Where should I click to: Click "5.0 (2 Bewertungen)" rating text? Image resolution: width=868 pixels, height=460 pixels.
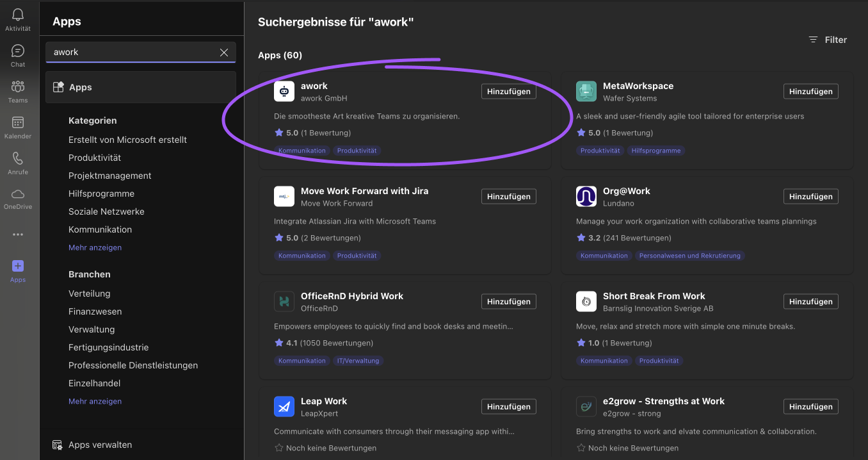point(323,238)
